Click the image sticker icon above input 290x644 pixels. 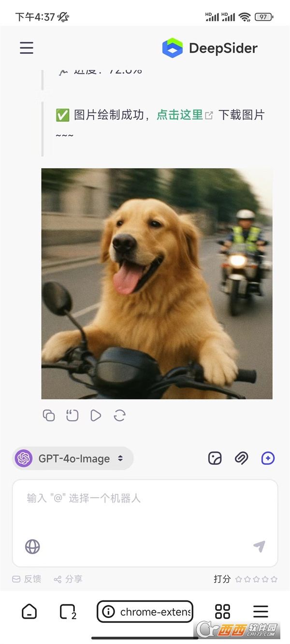tap(215, 458)
